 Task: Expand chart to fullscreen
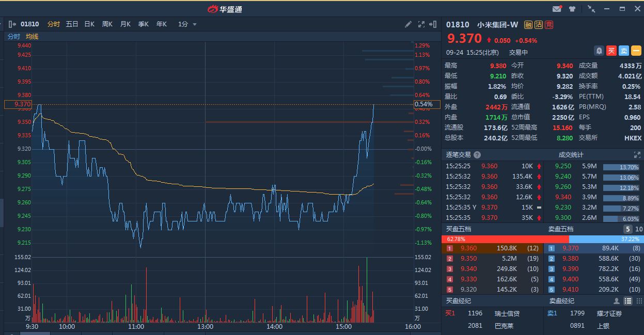click(x=421, y=24)
